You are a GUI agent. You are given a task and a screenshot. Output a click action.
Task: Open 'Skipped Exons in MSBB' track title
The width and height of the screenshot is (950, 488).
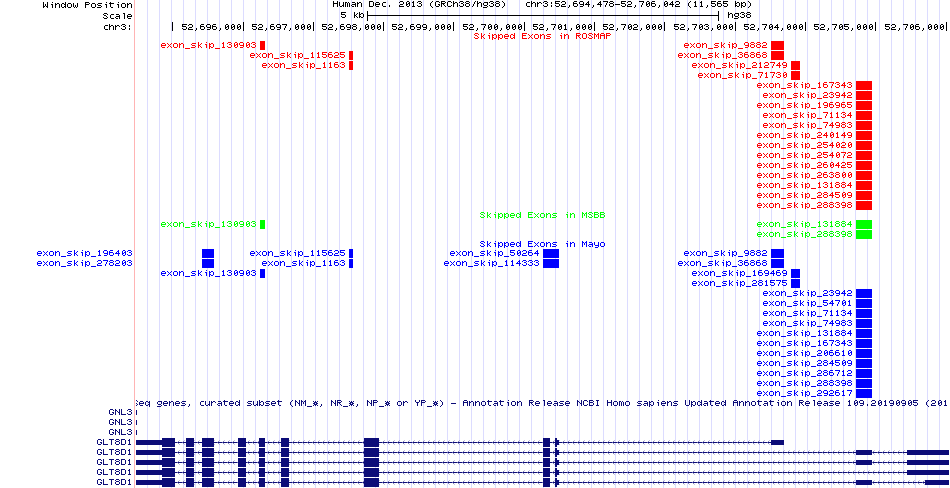(x=542, y=214)
